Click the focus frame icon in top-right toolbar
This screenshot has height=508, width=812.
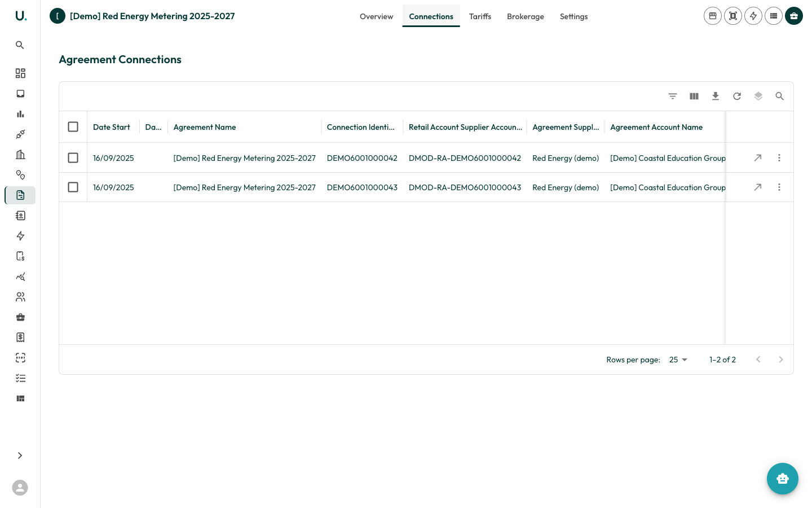pos(733,16)
